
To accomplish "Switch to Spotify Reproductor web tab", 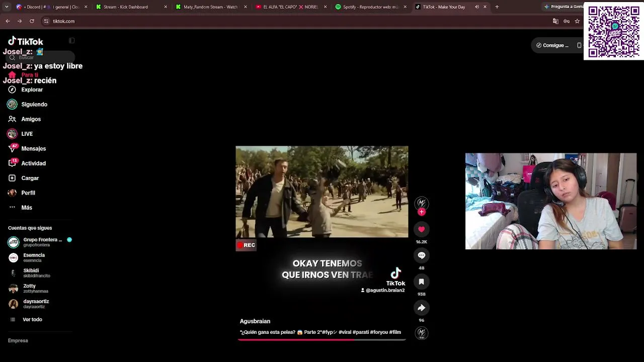I will coord(370,7).
